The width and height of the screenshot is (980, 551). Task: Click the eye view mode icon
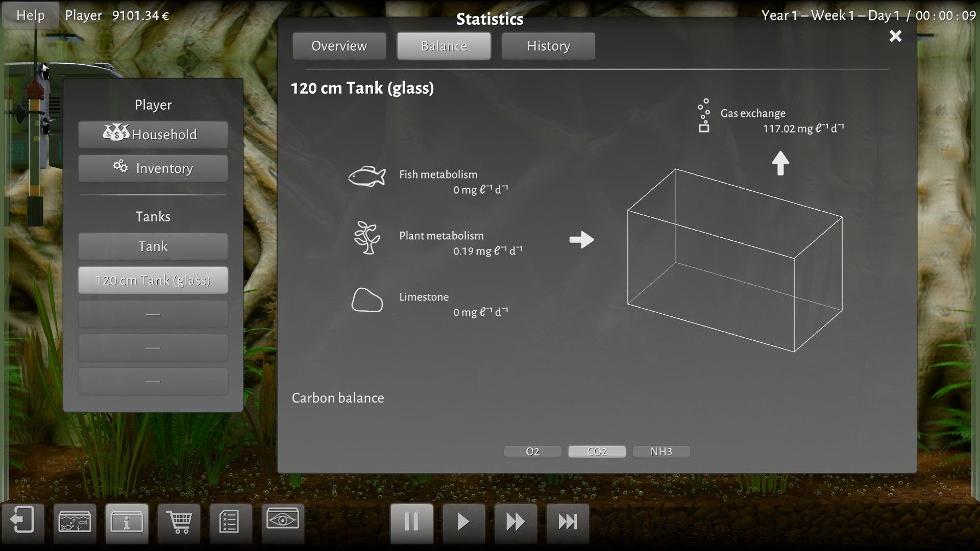(283, 520)
